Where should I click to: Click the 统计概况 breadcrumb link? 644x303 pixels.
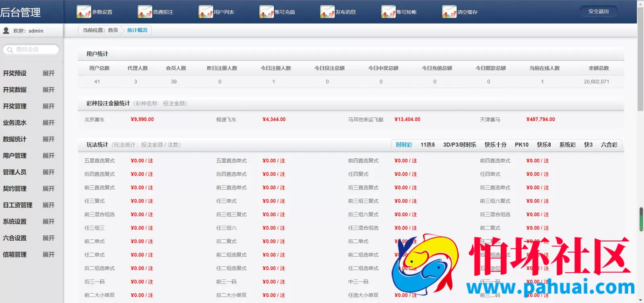click(137, 30)
